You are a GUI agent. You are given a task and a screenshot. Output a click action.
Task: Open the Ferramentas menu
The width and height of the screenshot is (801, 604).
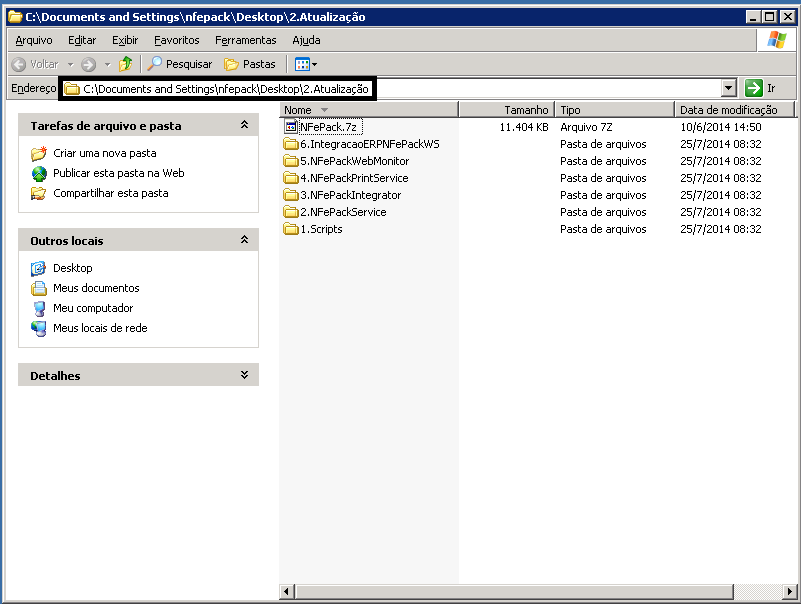245,40
